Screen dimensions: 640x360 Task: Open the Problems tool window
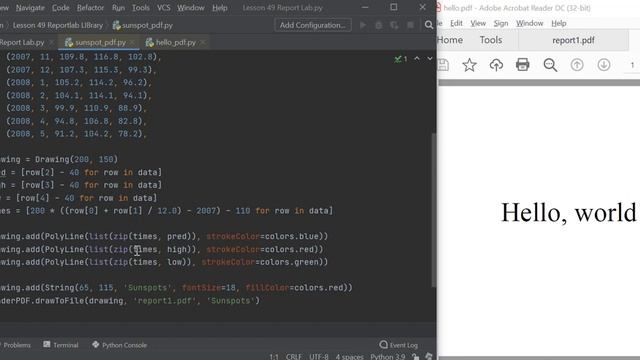[16, 345]
